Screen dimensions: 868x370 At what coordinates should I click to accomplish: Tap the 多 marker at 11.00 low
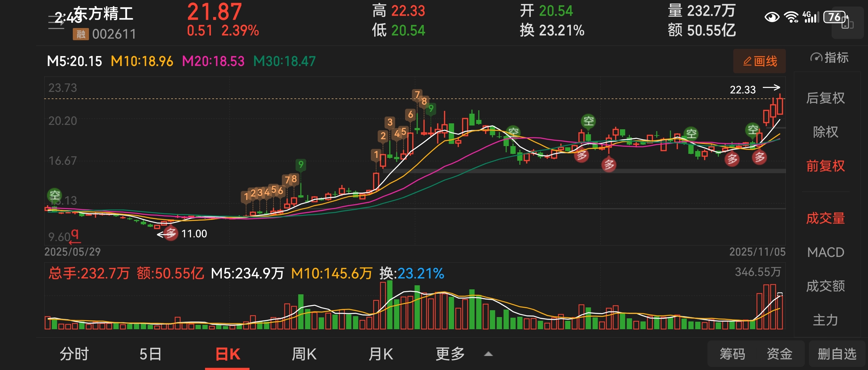[x=171, y=233]
